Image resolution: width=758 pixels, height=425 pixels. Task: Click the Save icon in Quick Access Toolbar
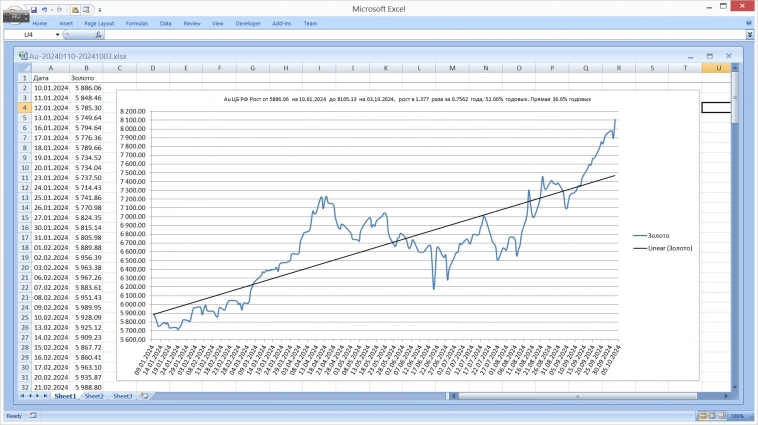click(x=34, y=10)
